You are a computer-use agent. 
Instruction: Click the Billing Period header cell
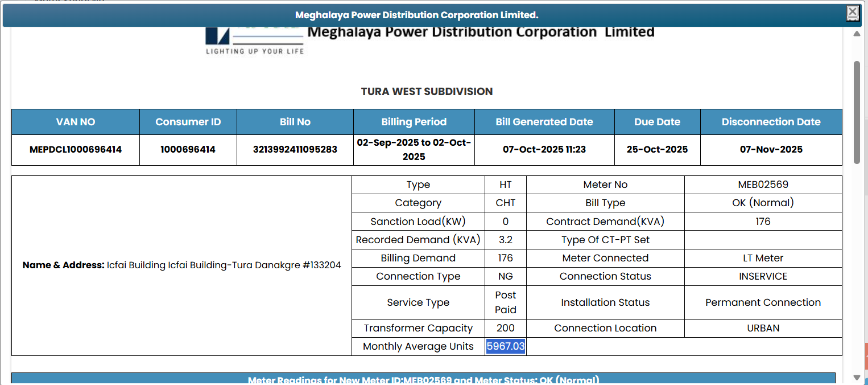414,122
